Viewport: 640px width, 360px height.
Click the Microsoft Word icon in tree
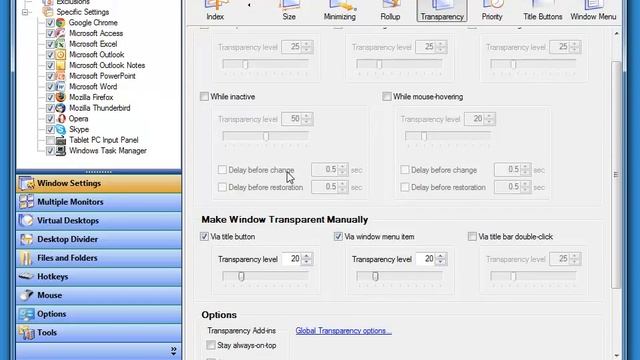(60, 87)
